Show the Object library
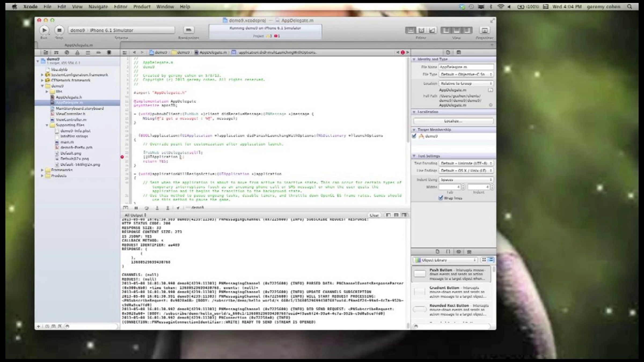The image size is (644, 362). click(x=459, y=252)
